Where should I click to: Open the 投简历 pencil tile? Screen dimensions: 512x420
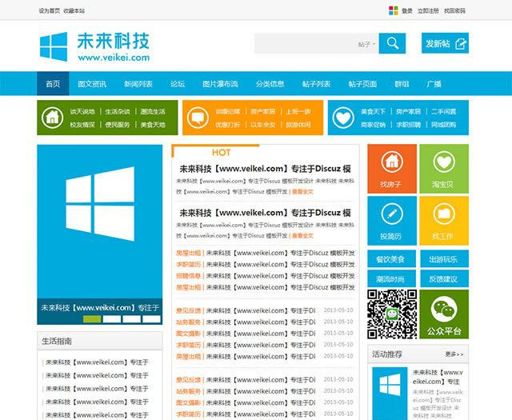[392, 221]
